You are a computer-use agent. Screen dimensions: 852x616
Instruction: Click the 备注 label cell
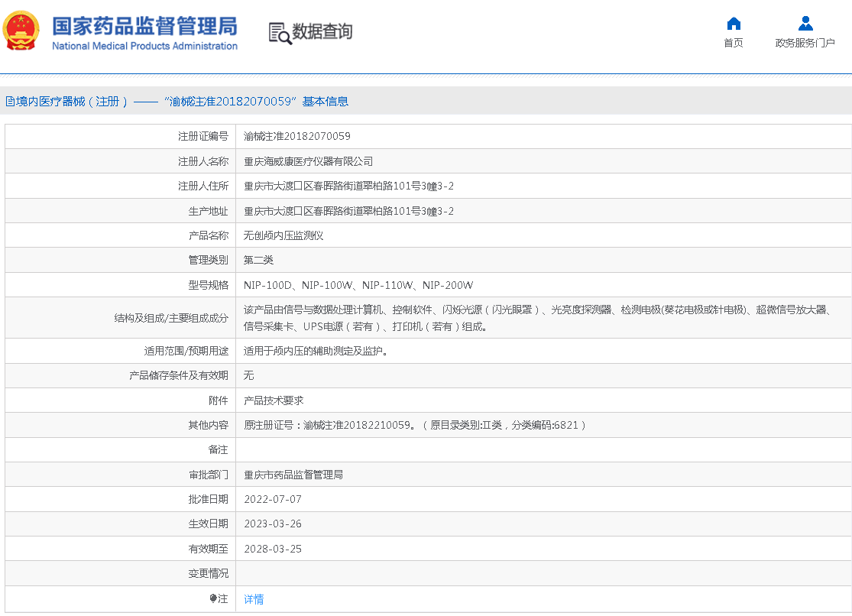coord(121,449)
